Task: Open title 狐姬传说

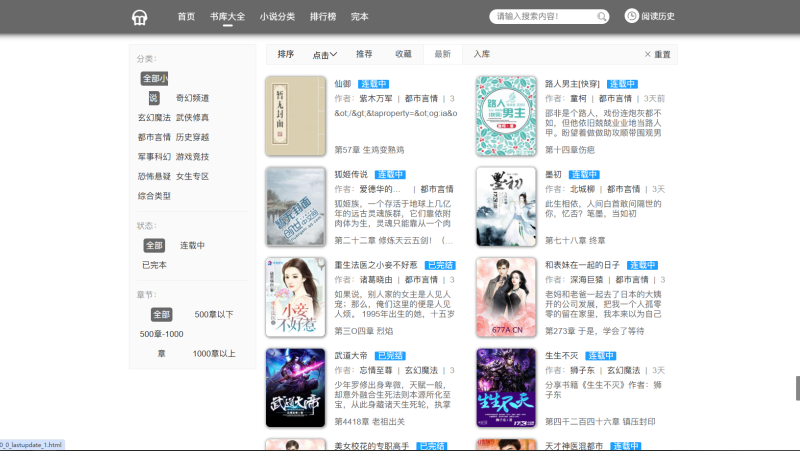Action: click(x=351, y=174)
